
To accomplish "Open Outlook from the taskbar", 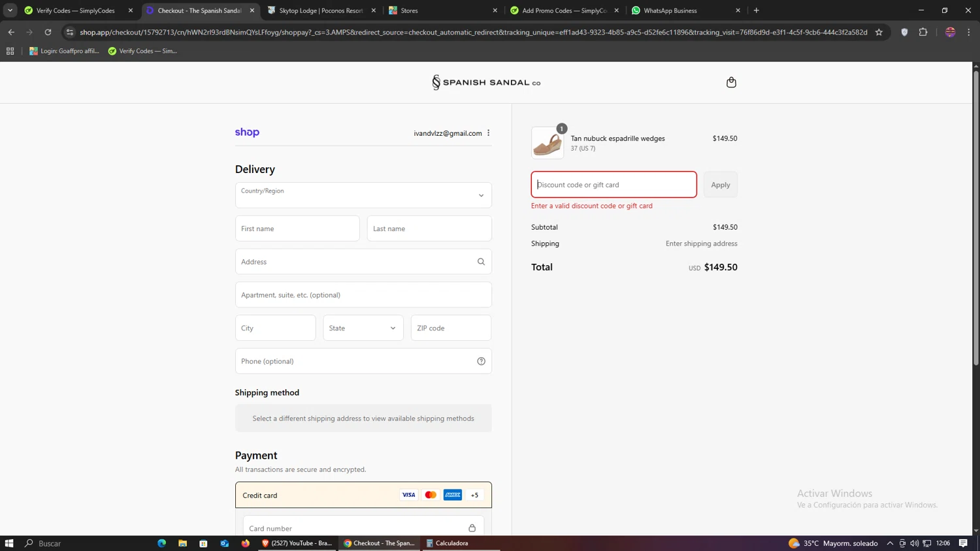I will (224, 543).
